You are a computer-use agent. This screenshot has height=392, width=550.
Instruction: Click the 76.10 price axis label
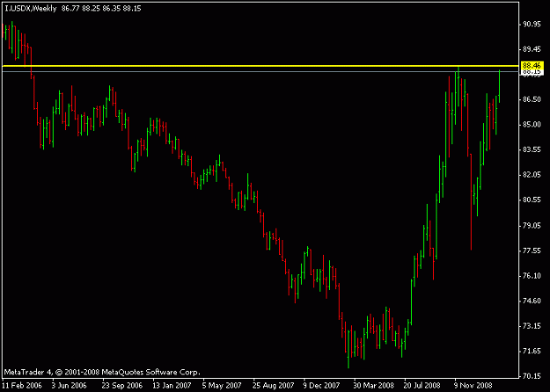[x=532, y=276]
